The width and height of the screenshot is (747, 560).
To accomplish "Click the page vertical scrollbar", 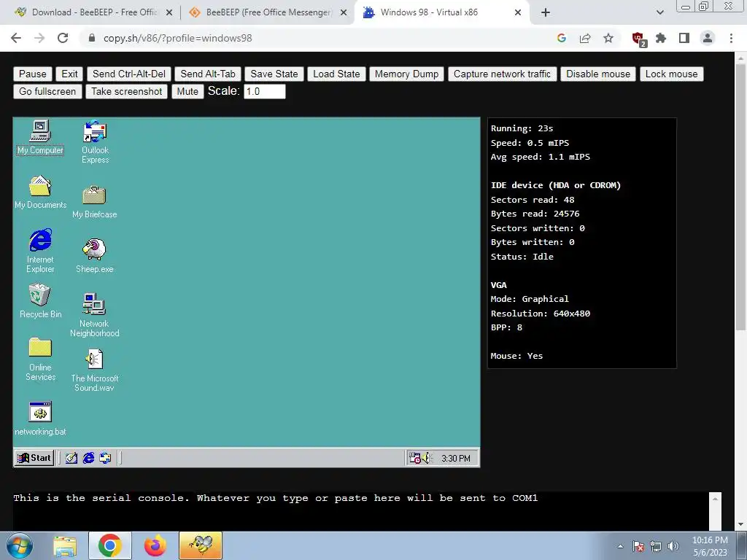I will (740, 195).
